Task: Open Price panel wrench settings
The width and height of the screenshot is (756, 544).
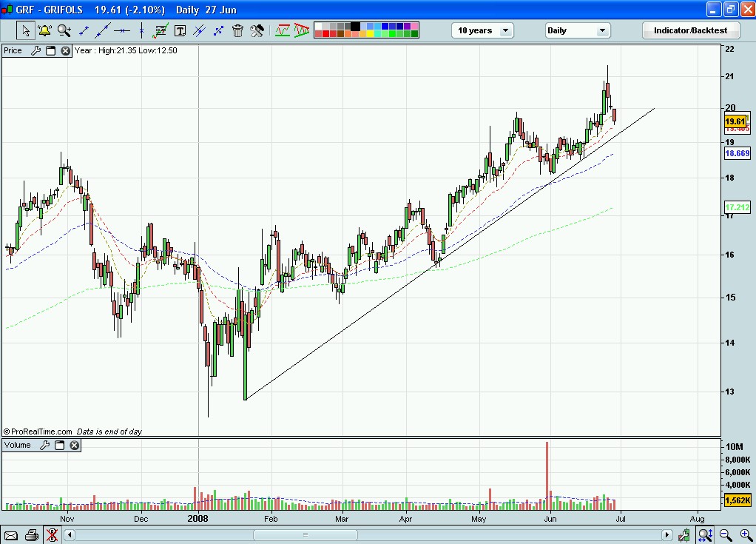Action: 36,50
